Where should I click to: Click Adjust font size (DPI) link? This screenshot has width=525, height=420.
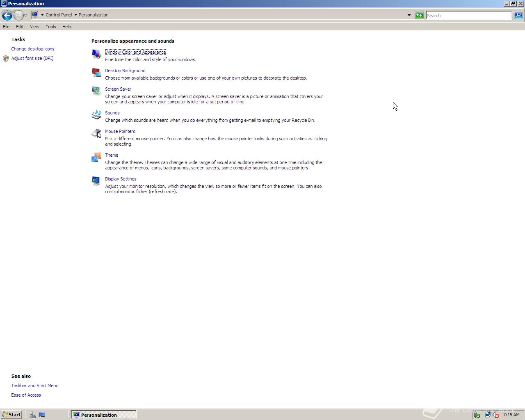32,58
